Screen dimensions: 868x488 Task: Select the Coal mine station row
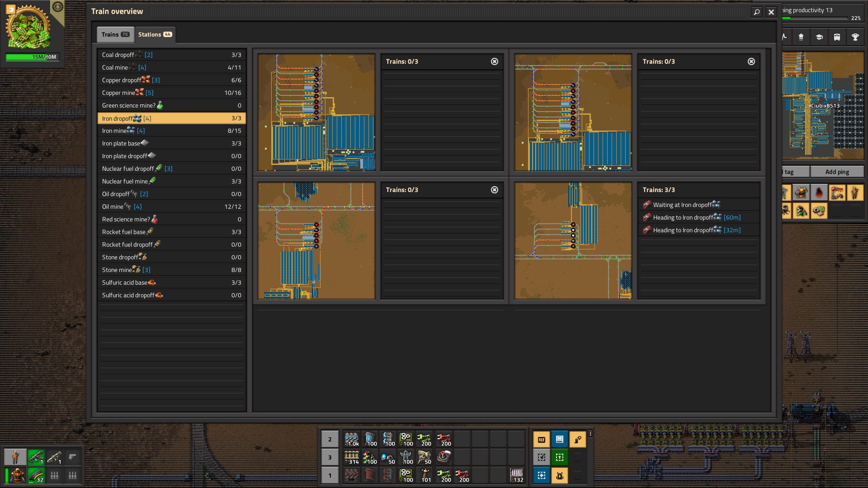pos(172,67)
